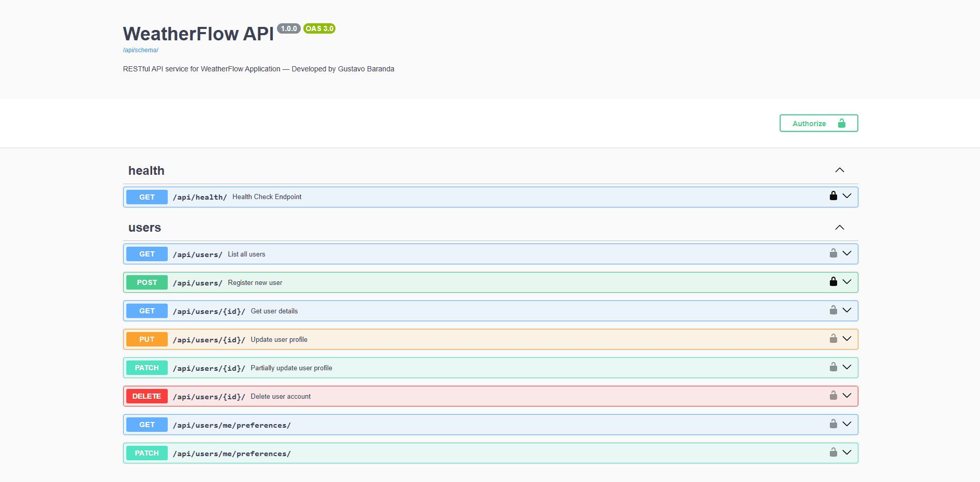Click the DELETE method badge for /api/users/{id}/
This screenshot has width=980, height=482.
click(147, 396)
